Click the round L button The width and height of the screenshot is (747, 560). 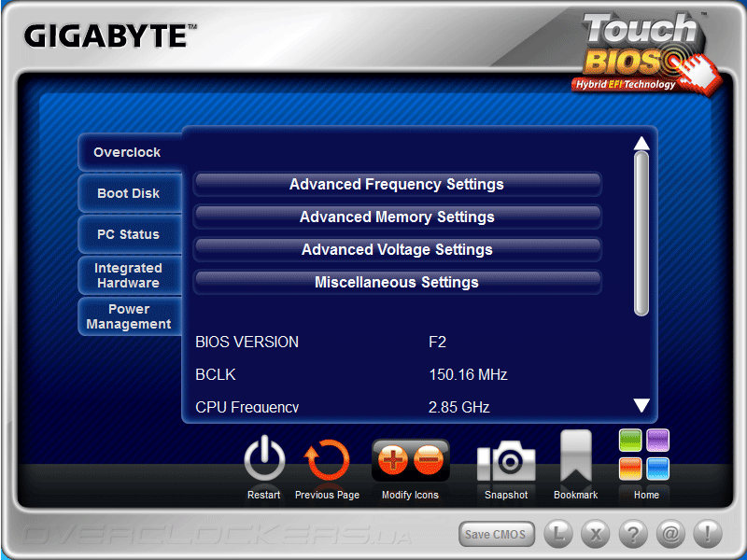(557, 533)
